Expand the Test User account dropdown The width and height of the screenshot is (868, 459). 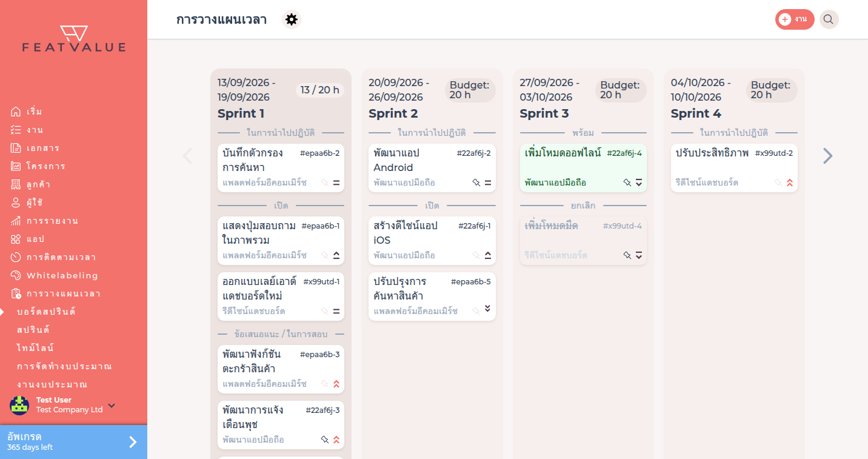pos(112,406)
